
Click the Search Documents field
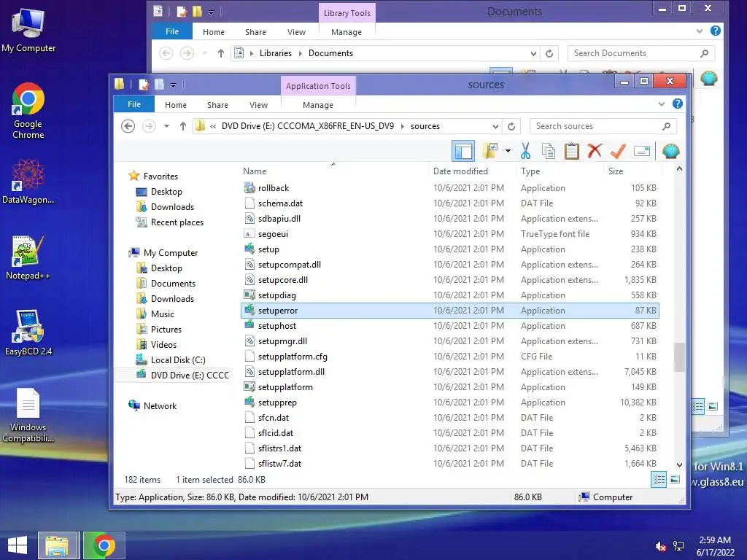tap(640, 53)
